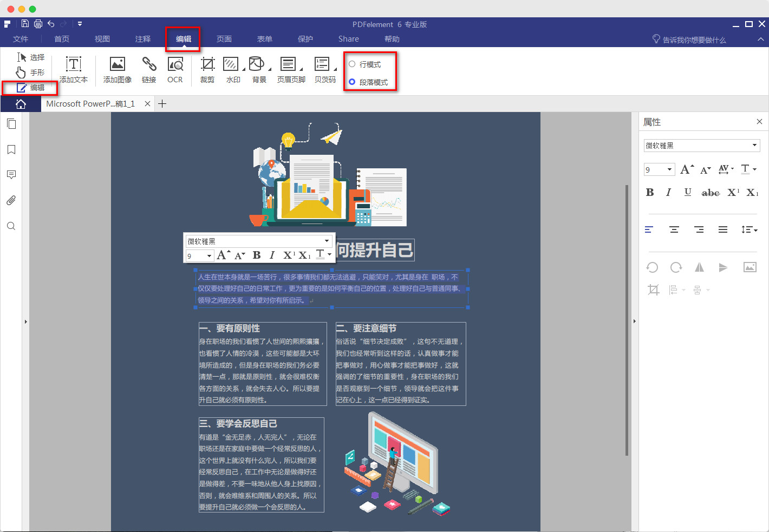Close the Microsoft PowerP...稿1_1 document tab

(147, 103)
